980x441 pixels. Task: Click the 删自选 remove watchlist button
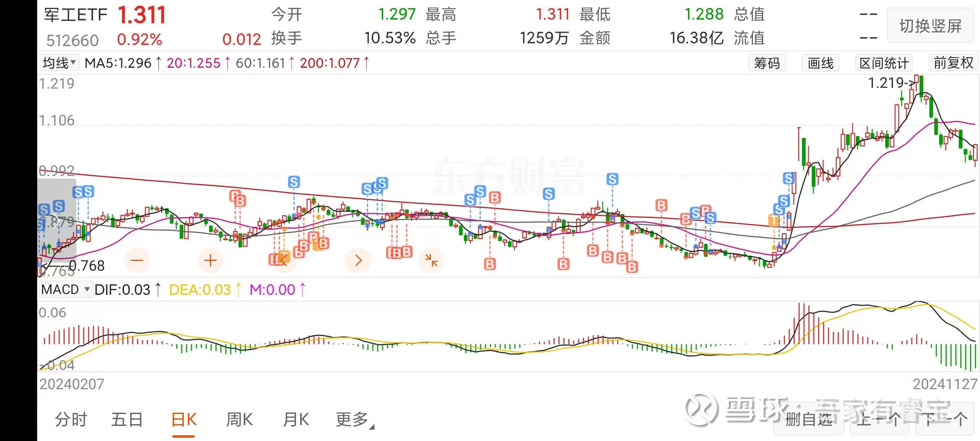(808, 419)
